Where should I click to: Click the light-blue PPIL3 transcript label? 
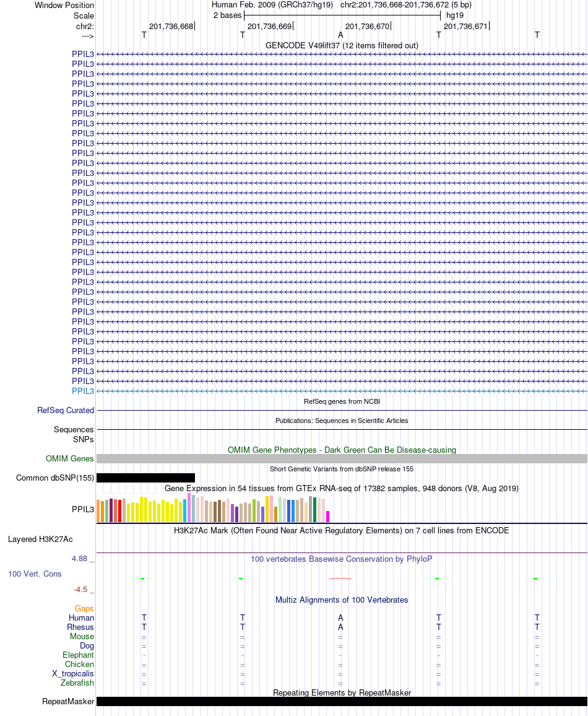click(x=82, y=391)
